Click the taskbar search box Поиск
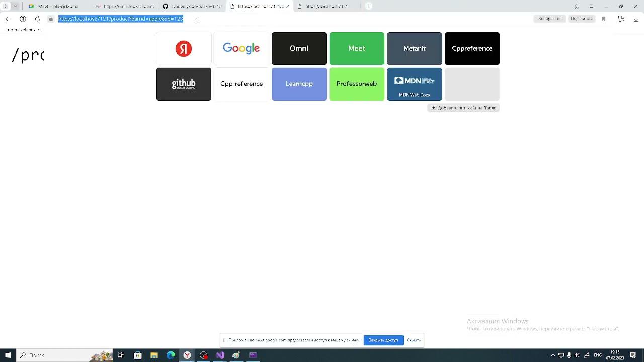The width and height of the screenshot is (644, 362). click(64, 355)
